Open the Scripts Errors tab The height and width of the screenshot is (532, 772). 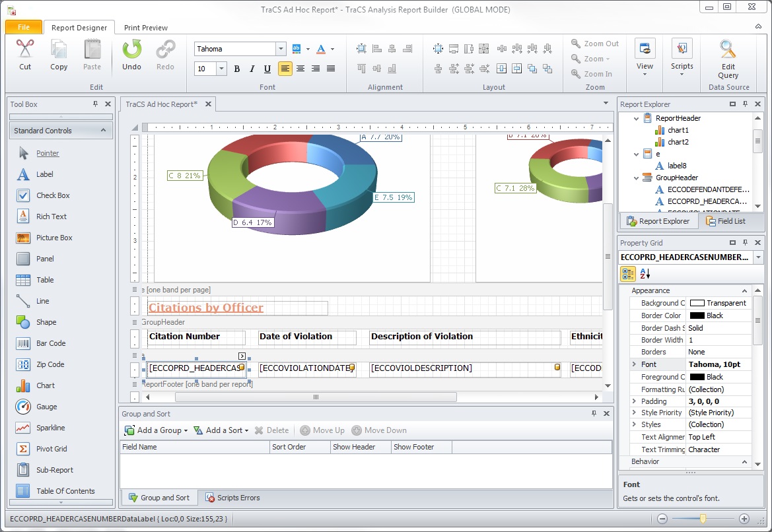(232, 498)
